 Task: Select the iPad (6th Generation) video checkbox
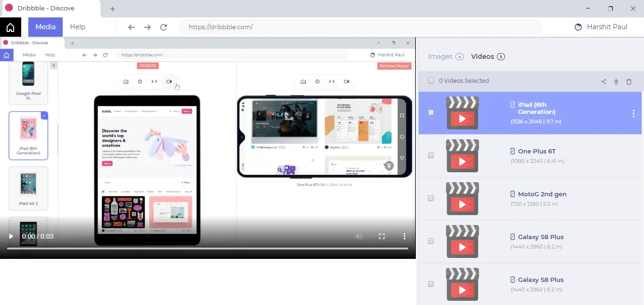(x=430, y=112)
